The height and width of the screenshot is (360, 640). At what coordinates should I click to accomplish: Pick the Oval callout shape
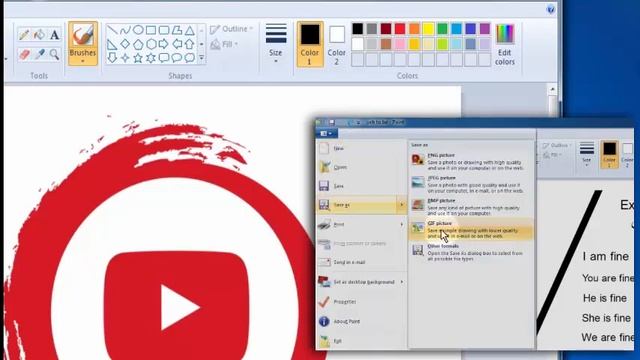pyautogui.click(x=177, y=58)
